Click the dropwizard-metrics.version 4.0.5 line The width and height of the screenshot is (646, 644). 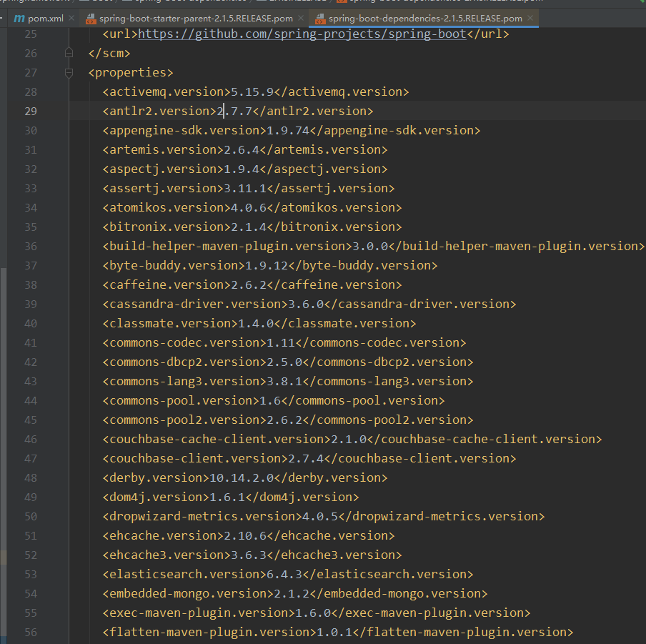pyautogui.click(x=324, y=517)
